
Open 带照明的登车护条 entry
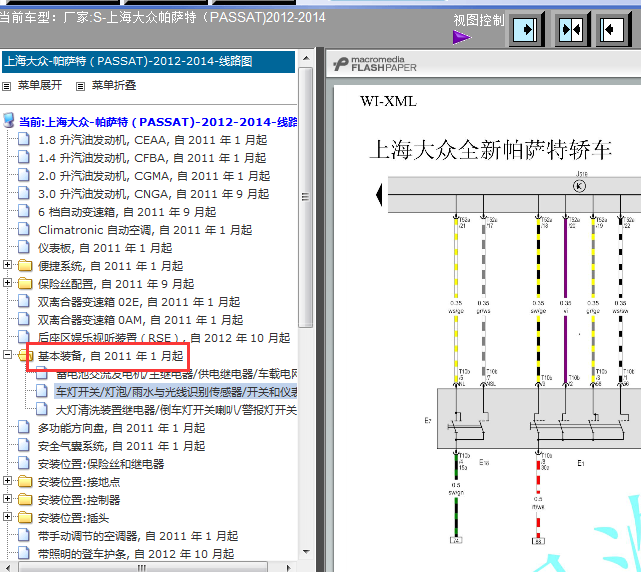(136, 554)
